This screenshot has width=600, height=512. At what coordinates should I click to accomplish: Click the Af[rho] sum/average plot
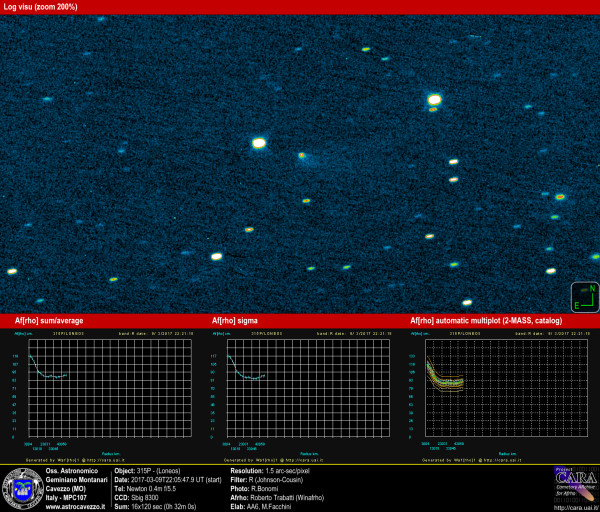pyautogui.click(x=110, y=388)
